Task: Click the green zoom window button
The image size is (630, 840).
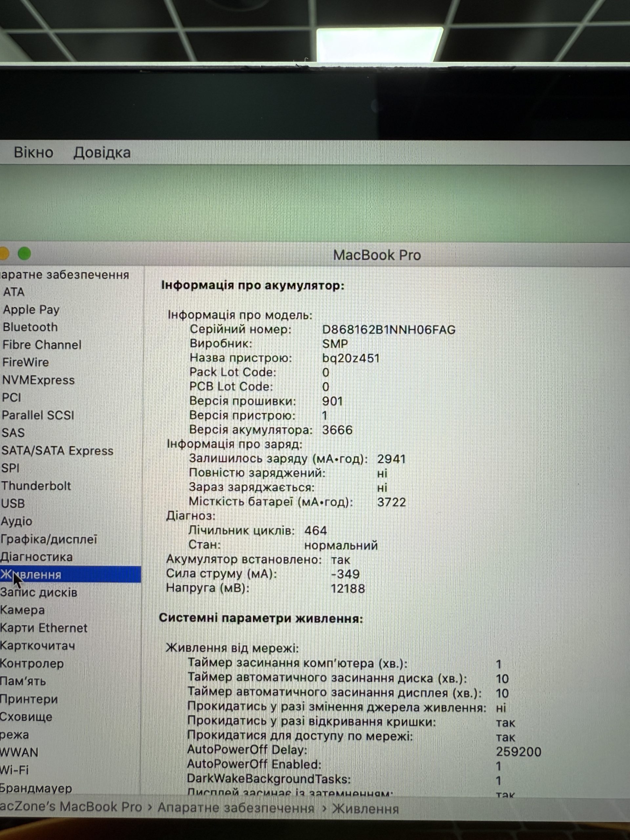Action: point(25,254)
